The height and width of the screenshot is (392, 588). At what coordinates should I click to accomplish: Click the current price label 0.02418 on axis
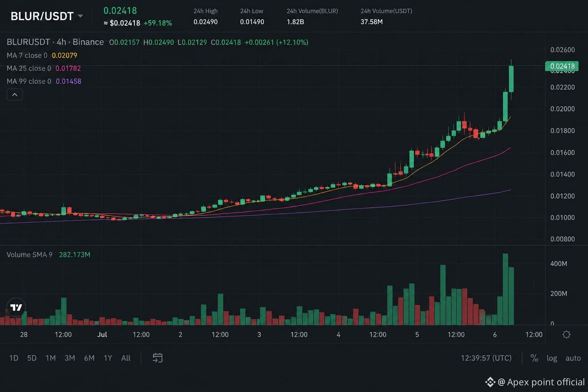[562, 66]
